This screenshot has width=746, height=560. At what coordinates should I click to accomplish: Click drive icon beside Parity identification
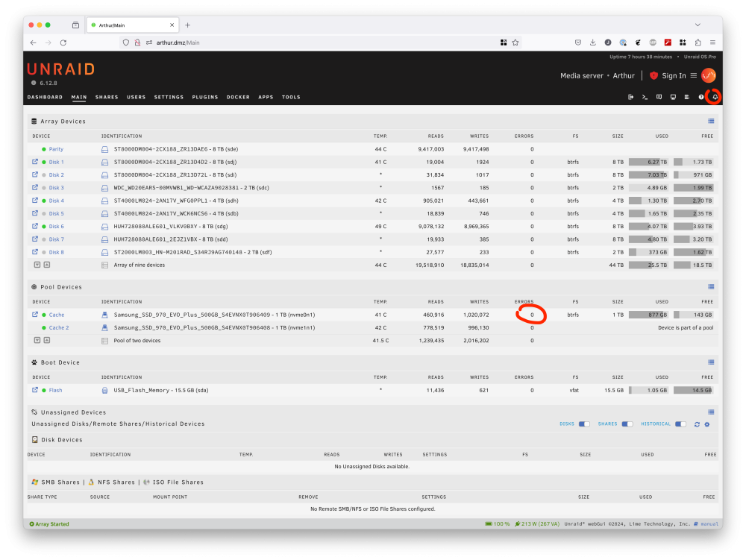coord(104,149)
